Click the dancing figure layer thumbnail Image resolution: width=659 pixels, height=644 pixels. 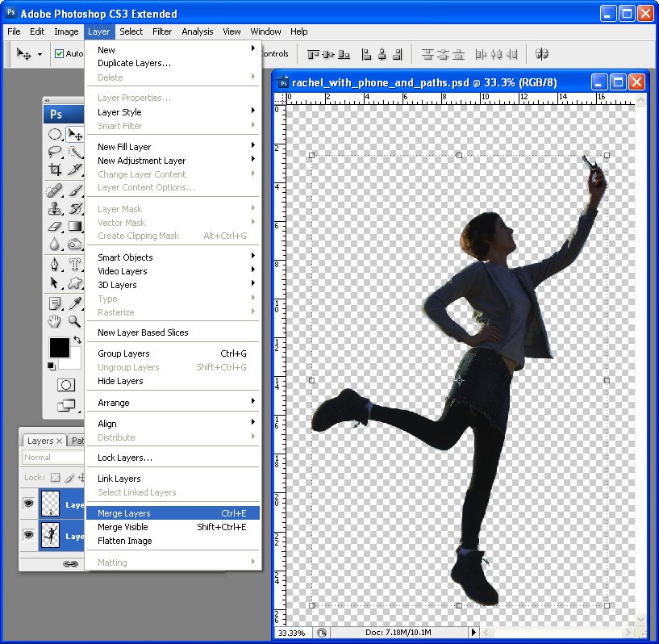pyautogui.click(x=51, y=535)
